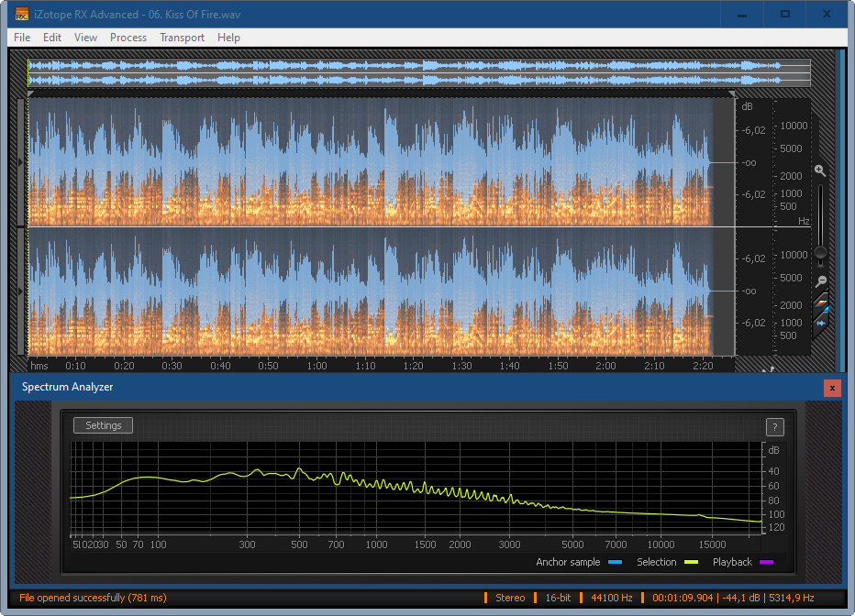Open the Edit menu
Screen dimensions: 855x616
pyautogui.click(x=52, y=38)
